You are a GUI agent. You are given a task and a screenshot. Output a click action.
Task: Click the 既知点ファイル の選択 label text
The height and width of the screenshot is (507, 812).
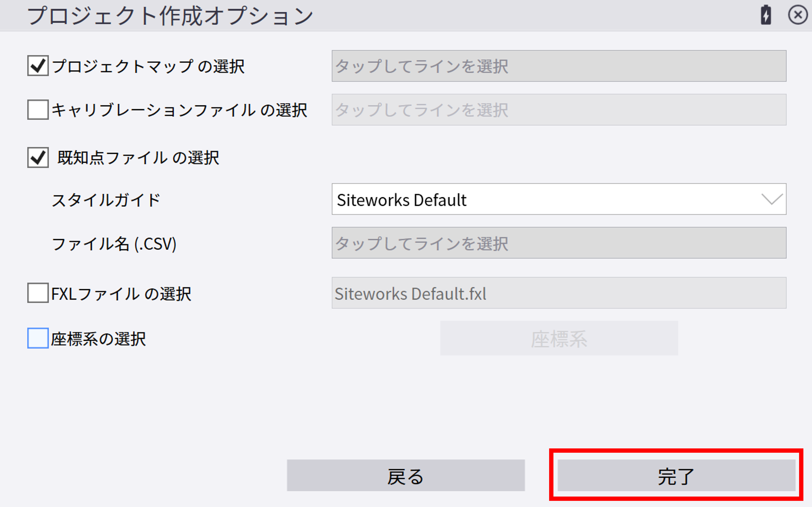coord(138,158)
